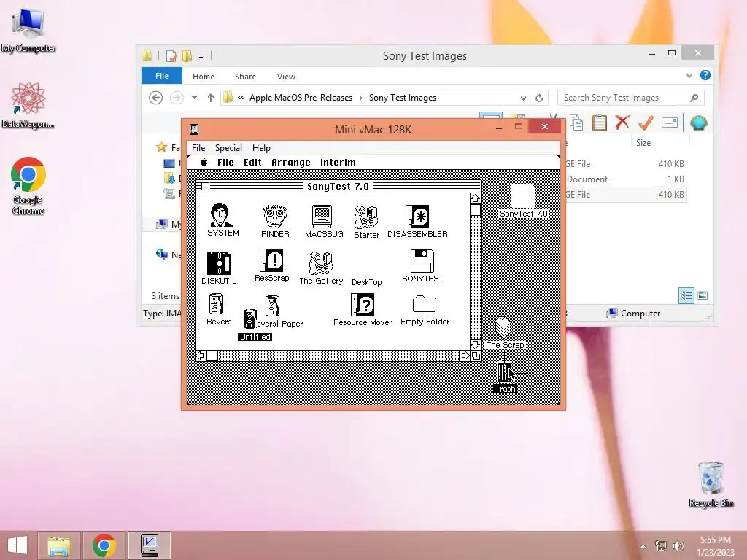The height and width of the screenshot is (560, 747).
Task: Select the SONYTEST floppy icon
Action: point(422,260)
